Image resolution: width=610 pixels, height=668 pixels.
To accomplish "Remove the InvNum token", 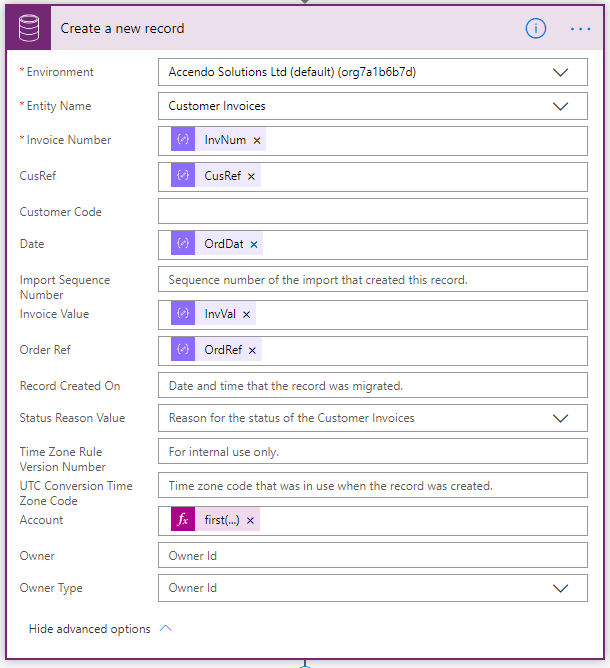I will pyautogui.click(x=257, y=141).
